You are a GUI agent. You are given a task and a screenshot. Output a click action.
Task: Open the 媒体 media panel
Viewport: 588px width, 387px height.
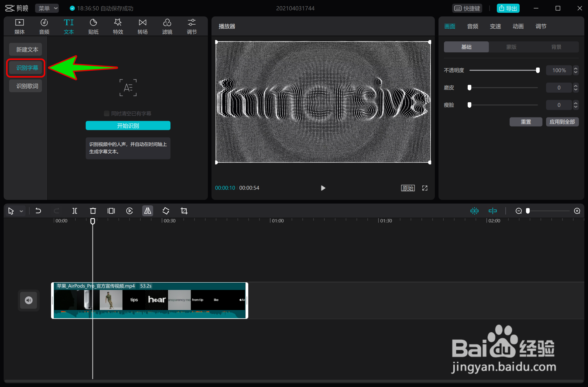[x=19, y=26]
